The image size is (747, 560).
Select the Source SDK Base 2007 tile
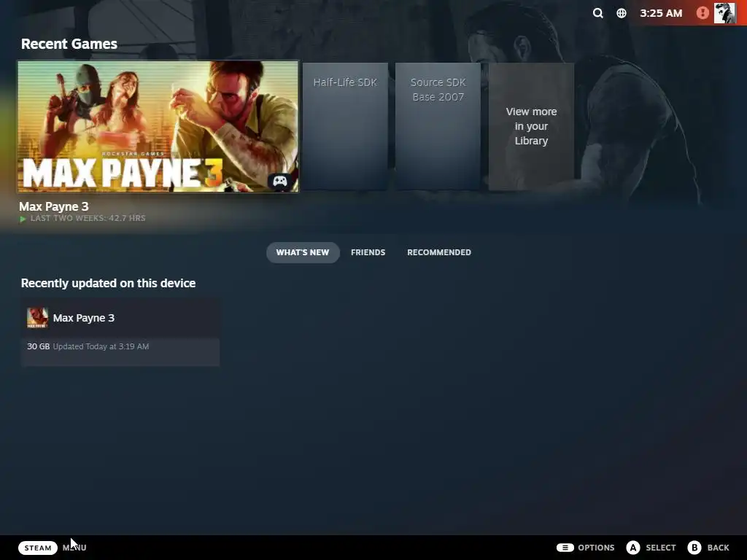click(x=438, y=127)
